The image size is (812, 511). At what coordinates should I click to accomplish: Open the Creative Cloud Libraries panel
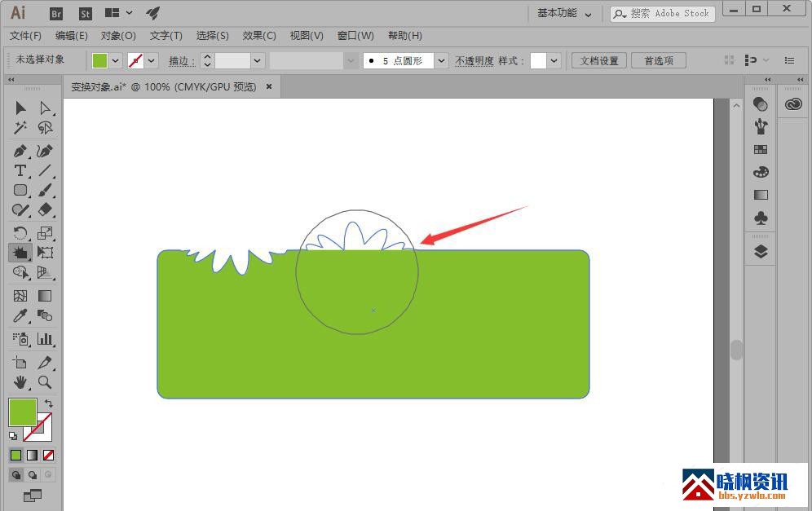(x=792, y=104)
